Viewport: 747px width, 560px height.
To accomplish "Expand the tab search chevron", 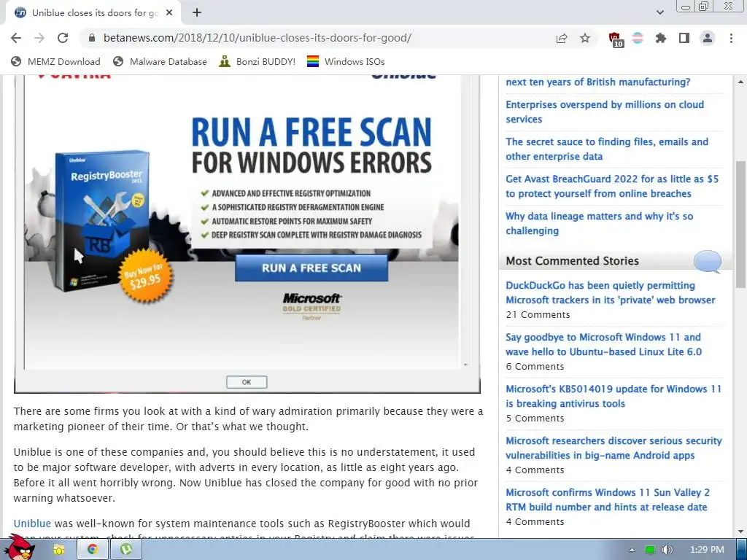I will (x=659, y=13).
